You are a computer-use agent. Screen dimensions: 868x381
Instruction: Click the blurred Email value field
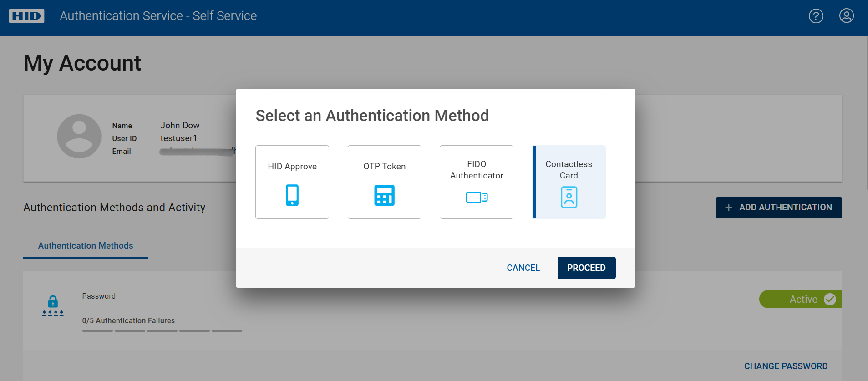coord(198,151)
